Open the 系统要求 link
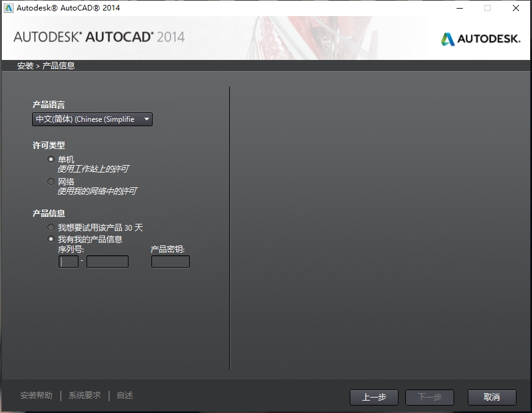 click(85, 396)
